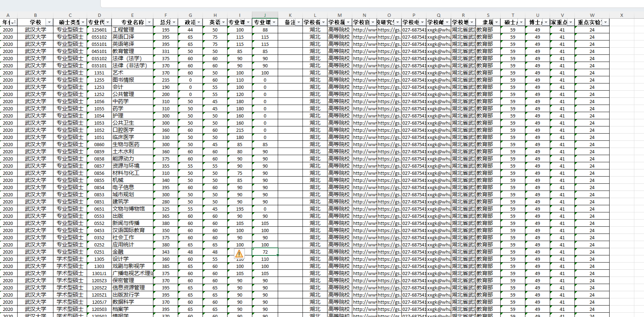Image resolution: width=644 pixels, height=317 pixels.
Task: Select the 生物与医药 cell
Action: click(x=132, y=144)
